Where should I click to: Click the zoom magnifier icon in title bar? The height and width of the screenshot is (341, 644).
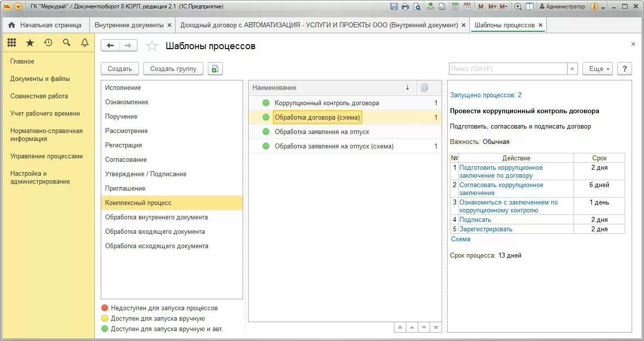[x=518, y=7]
